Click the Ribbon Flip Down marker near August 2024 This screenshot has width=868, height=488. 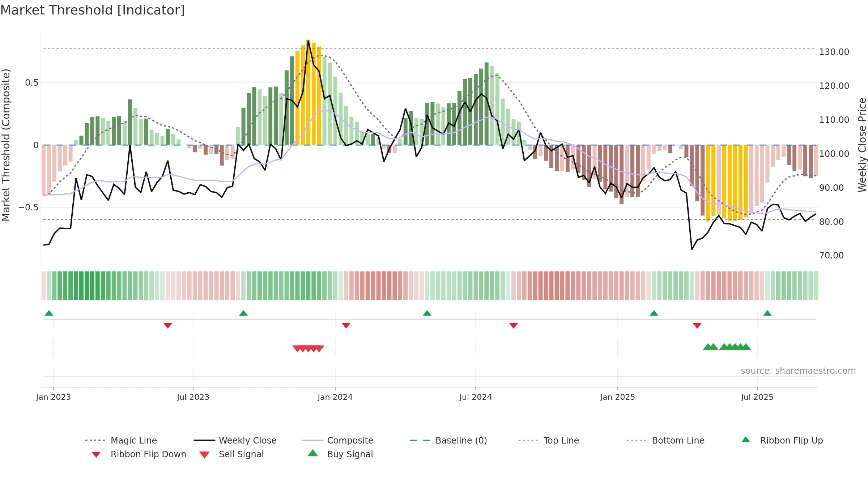tap(514, 326)
